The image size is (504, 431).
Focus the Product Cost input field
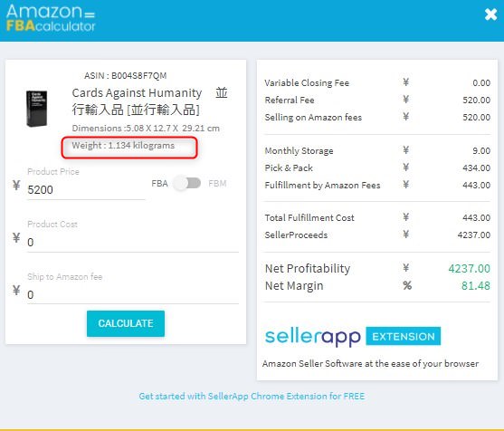(133, 242)
